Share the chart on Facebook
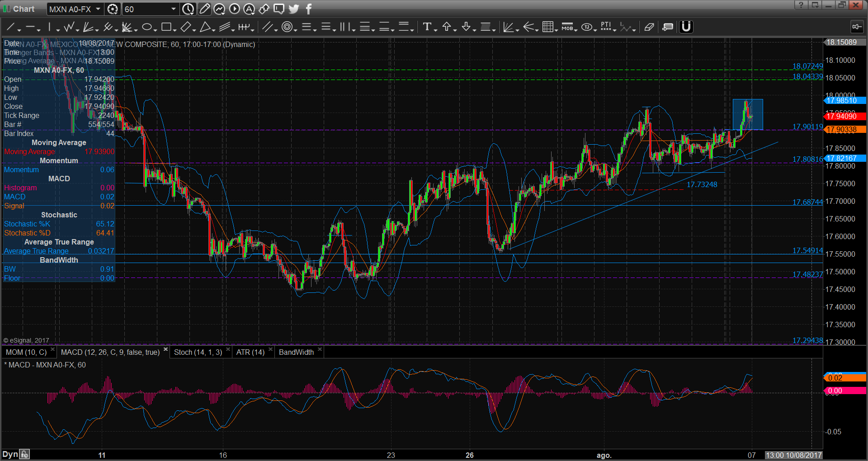Viewport: 868px width, 461px height. [309, 9]
